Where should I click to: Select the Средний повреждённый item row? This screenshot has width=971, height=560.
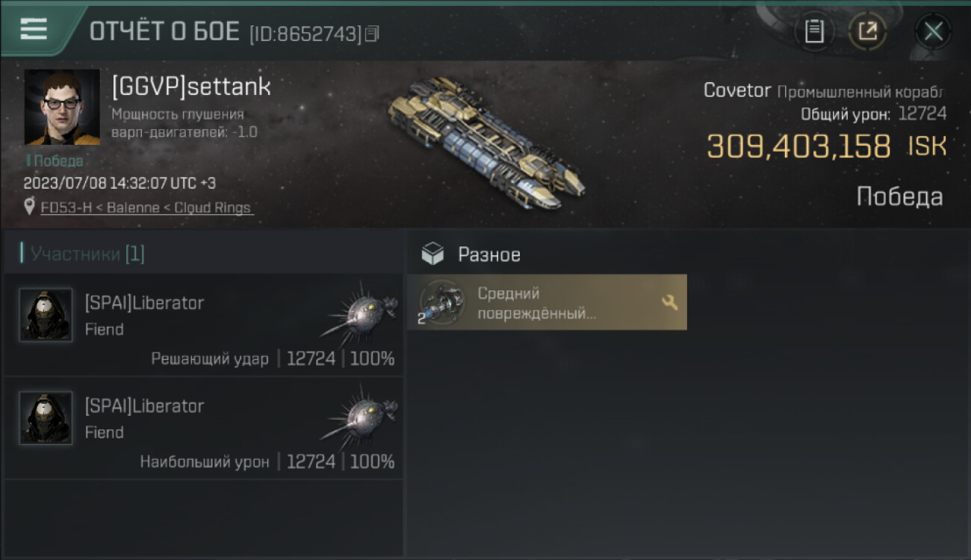click(x=547, y=302)
